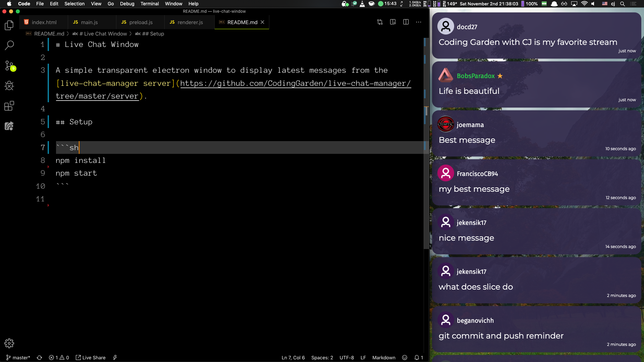
Task: Click line number 5 in the gutter
Action: pos(43,122)
